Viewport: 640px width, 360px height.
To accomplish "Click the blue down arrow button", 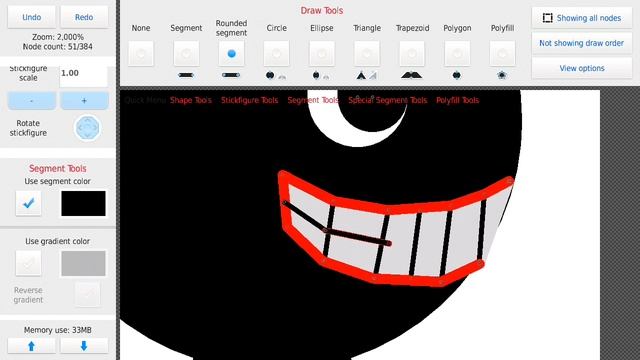I will tap(84, 346).
